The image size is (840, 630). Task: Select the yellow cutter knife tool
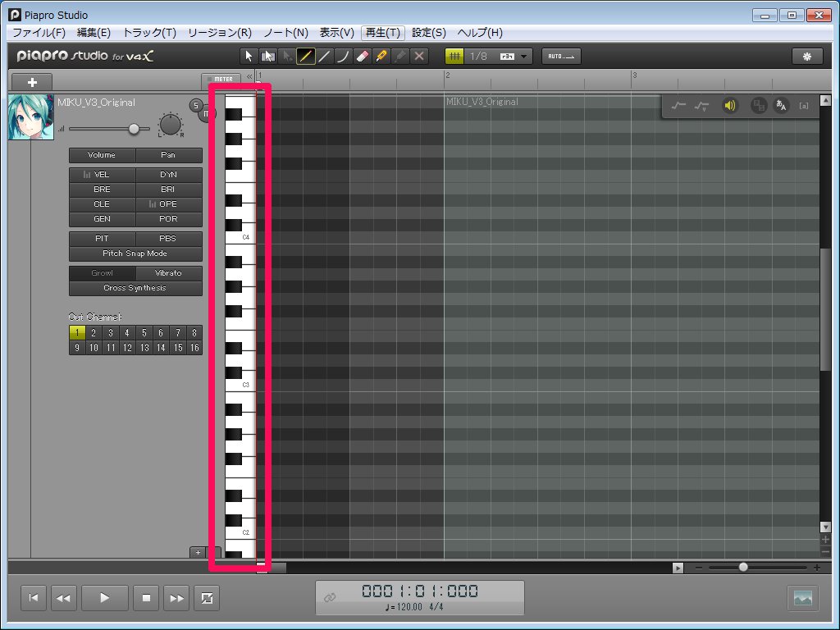(381, 57)
